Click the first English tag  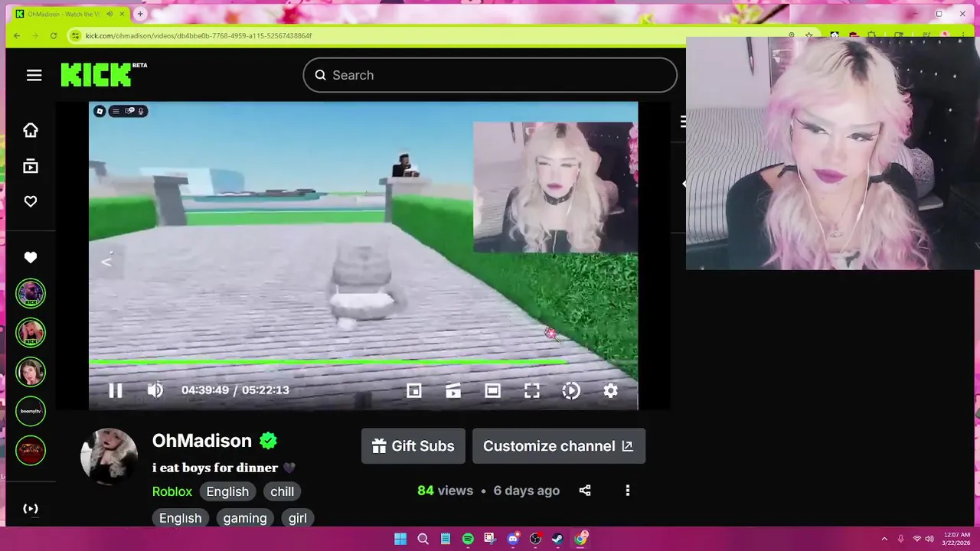click(x=227, y=491)
